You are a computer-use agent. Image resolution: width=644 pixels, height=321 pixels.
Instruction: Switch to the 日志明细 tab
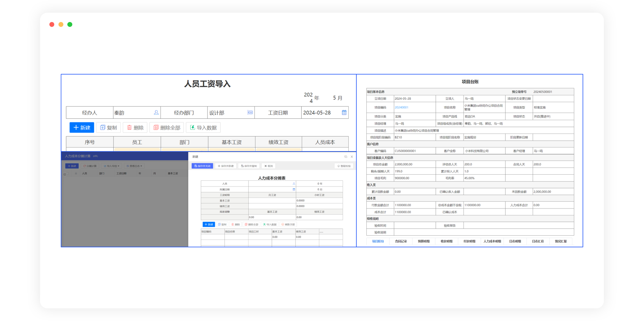click(x=515, y=241)
